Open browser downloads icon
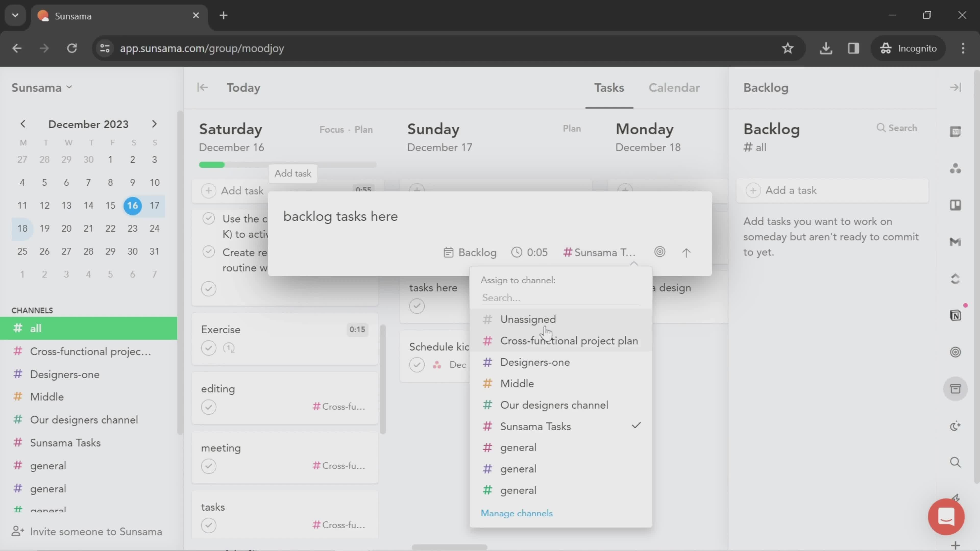This screenshot has width=980, height=551. [x=826, y=48]
